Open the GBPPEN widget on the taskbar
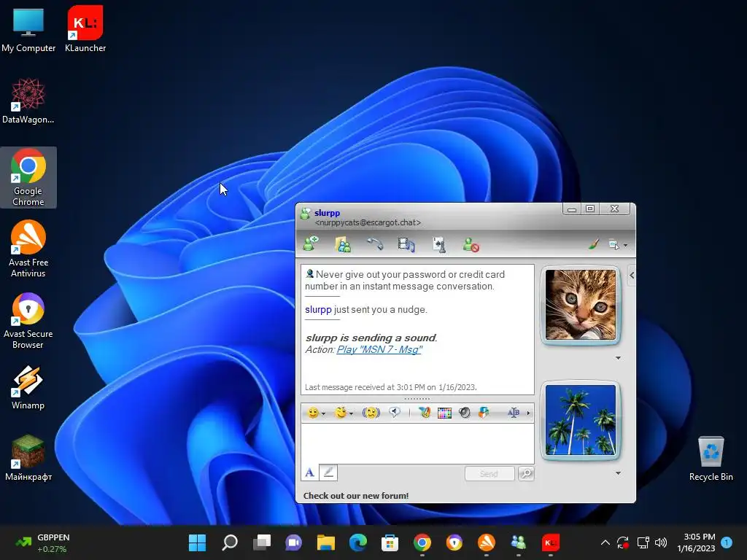This screenshot has width=747, height=560. tap(43, 542)
